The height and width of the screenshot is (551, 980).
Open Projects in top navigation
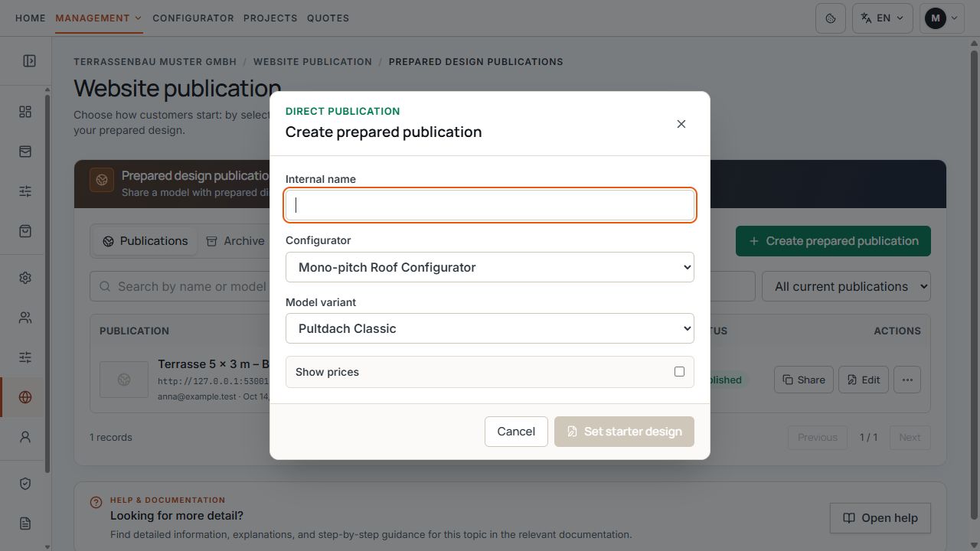(270, 18)
